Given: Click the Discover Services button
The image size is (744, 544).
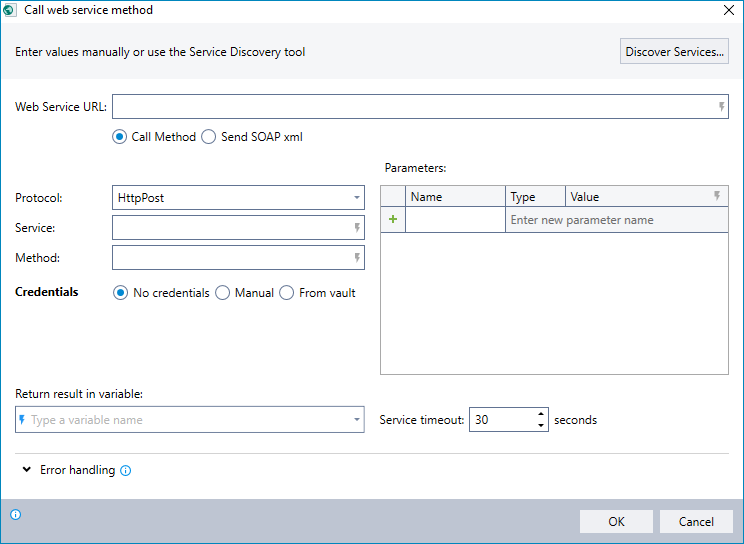Looking at the screenshot, I should pyautogui.click(x=674, y=52).
